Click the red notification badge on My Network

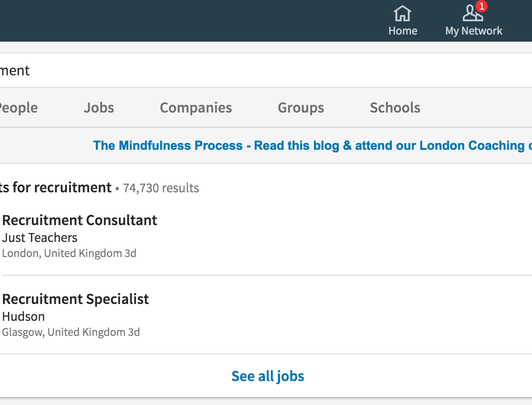coord(481,7)
